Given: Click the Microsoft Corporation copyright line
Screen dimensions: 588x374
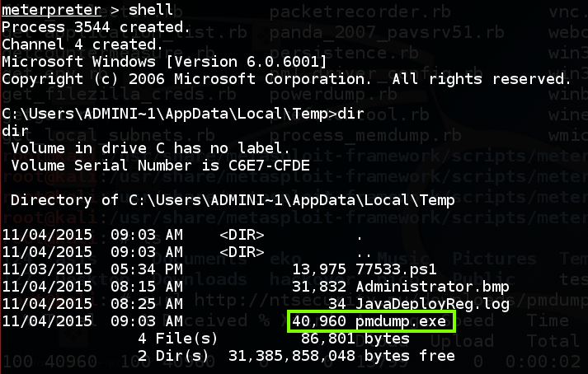Looking at the screenshot, I should 285,79.
